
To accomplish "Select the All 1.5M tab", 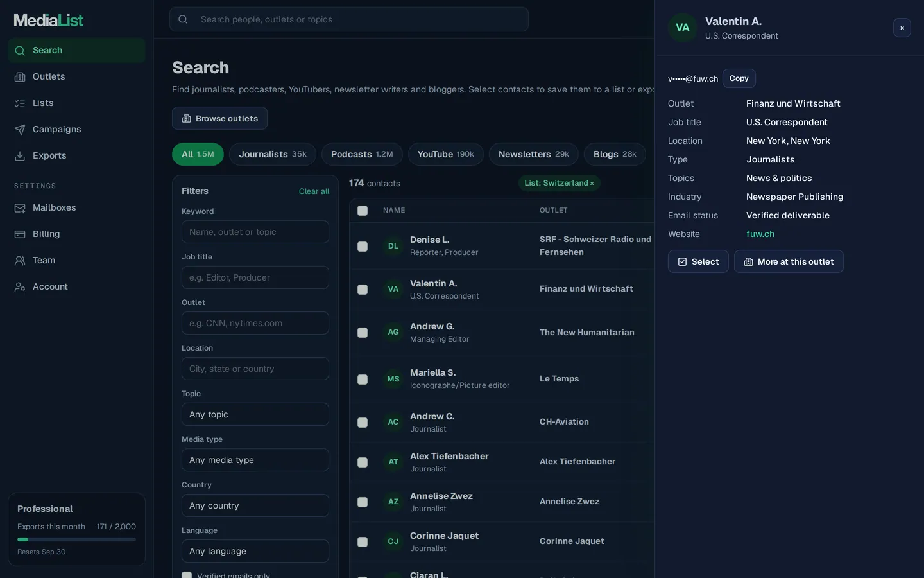I will [198, 154].
